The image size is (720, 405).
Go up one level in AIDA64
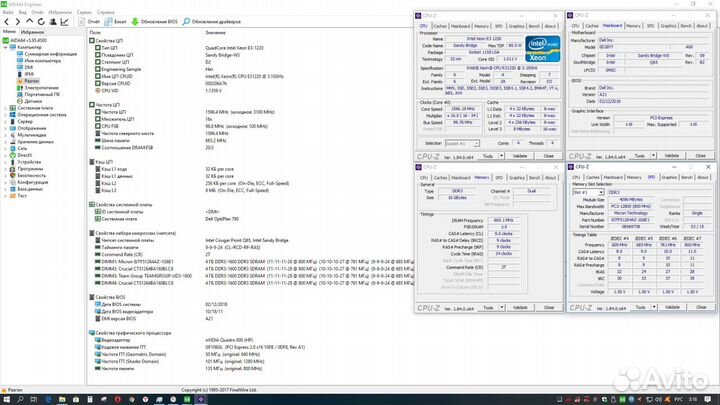(x=29, y=21)
